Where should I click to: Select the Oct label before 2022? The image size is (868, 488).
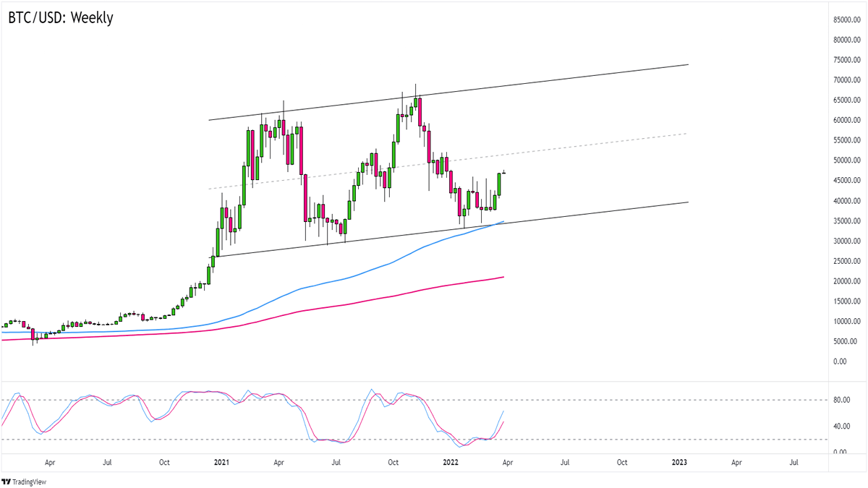393,461
